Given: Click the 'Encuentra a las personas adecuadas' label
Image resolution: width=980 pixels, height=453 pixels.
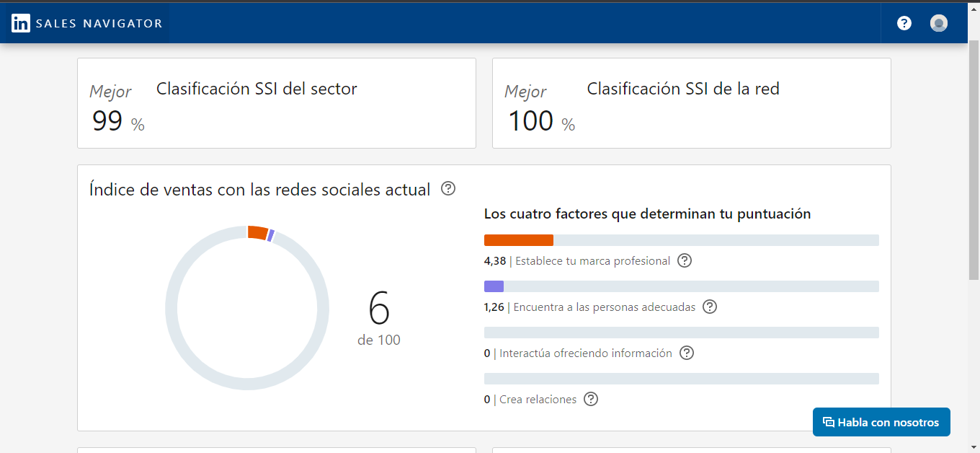Looking at the screenshot, I should [x=605, y=307].
